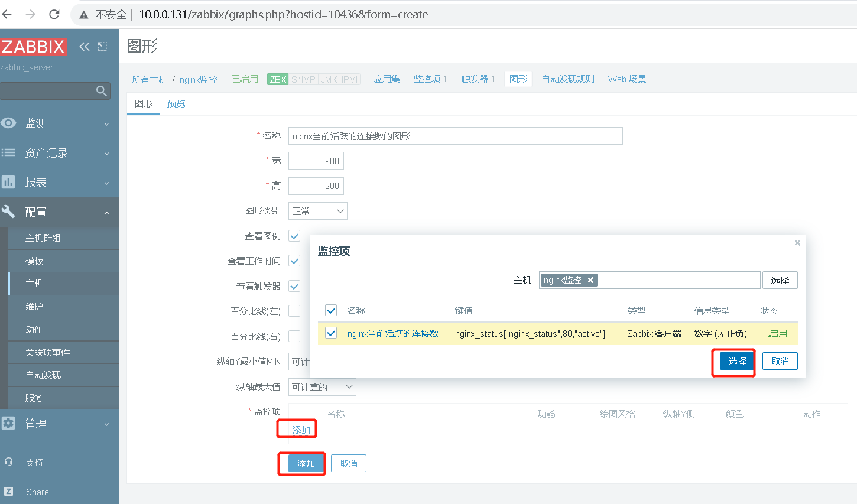Click the insecure site warning icon
The image size is (857, 504).
point(84,15)
